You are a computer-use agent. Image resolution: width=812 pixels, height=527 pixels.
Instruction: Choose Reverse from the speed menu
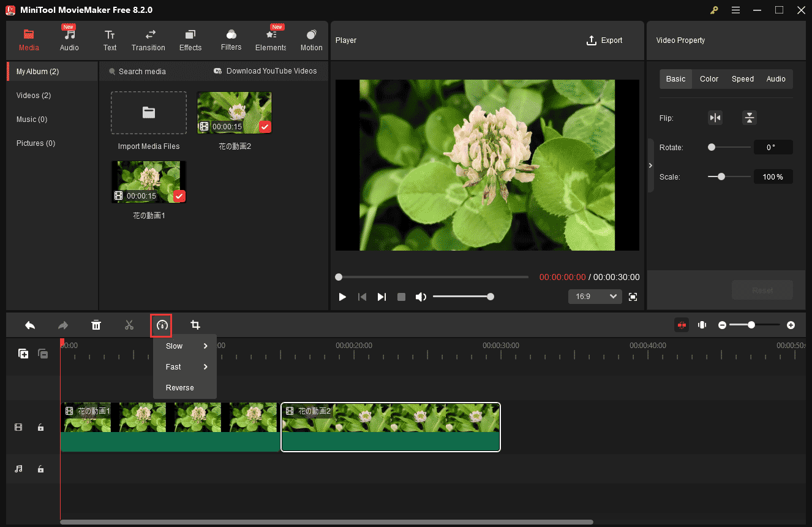(185, 388)
